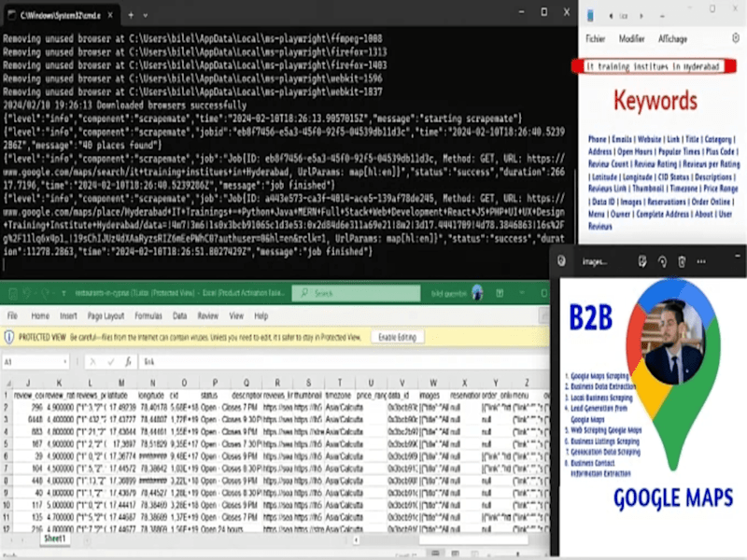This screenshot has height=560, width=747.
Task: Open a new terminal tab with plus
Action: (x=131, y=15)
